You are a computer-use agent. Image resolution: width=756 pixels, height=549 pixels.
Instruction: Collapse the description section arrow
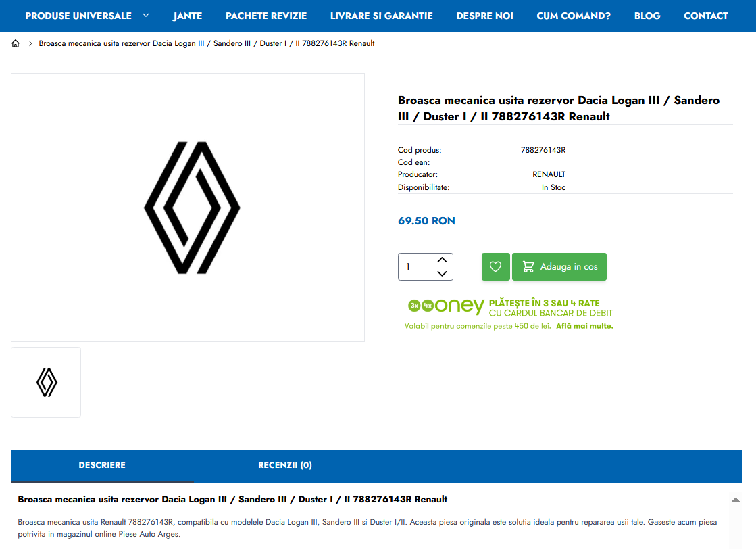coord(735,500)
